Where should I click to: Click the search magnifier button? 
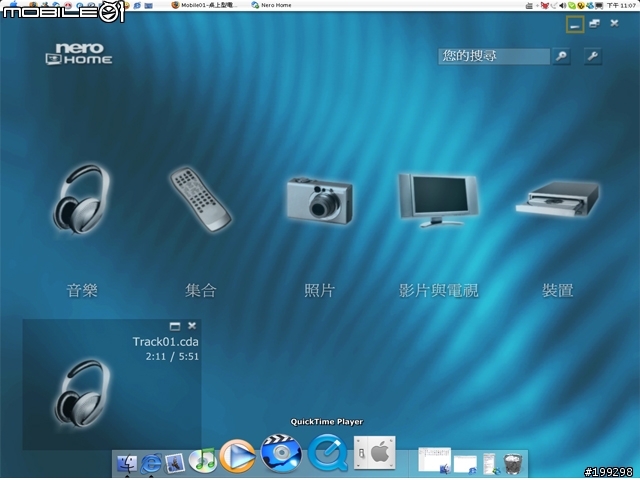[561, 56]
